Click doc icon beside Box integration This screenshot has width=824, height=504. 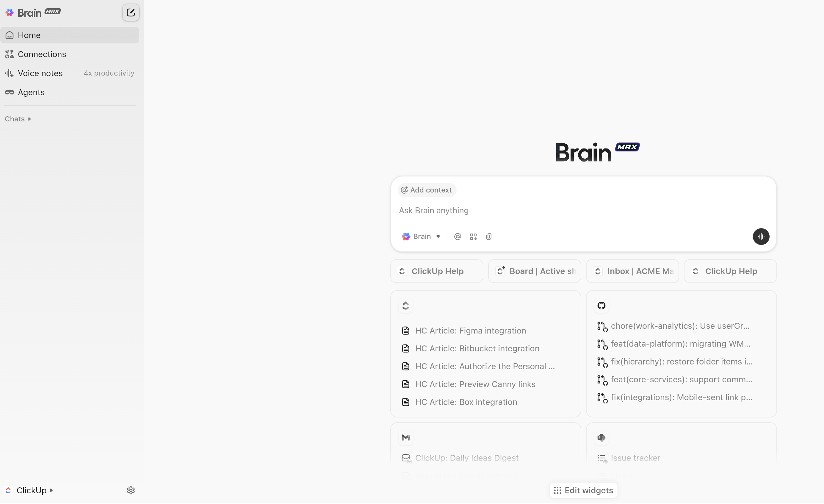[406, 402]
